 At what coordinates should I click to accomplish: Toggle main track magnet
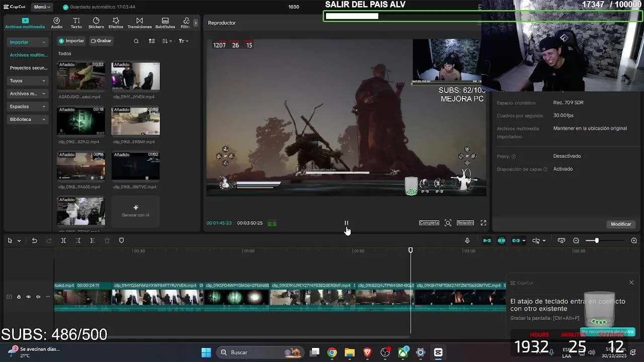tap(487, 241)
